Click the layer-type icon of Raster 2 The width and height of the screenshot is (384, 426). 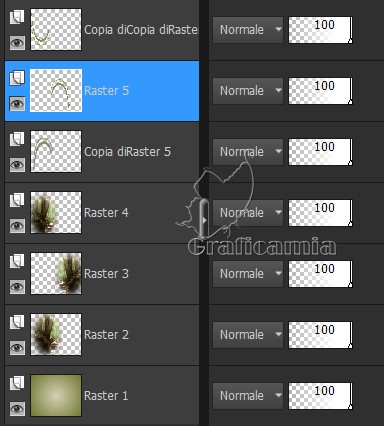[17, 322]
